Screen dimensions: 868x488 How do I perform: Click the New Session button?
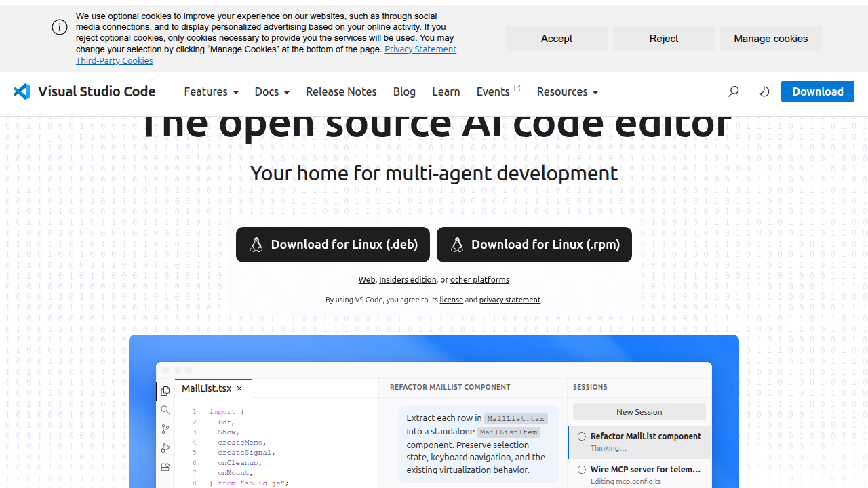[x=639, y=412]
